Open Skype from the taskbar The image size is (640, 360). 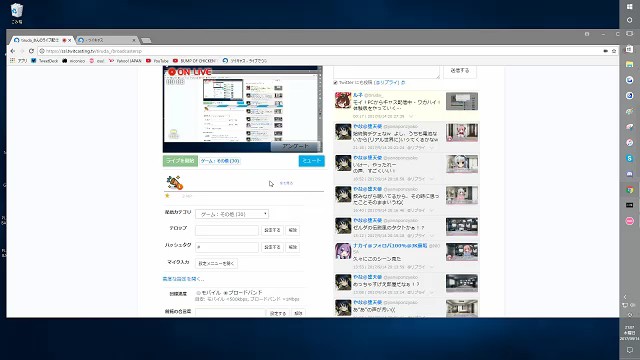coord(629,158)
